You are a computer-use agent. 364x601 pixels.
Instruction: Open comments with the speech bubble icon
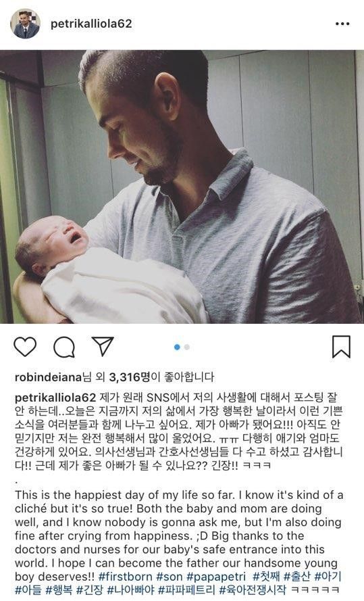tap(64, 347)
